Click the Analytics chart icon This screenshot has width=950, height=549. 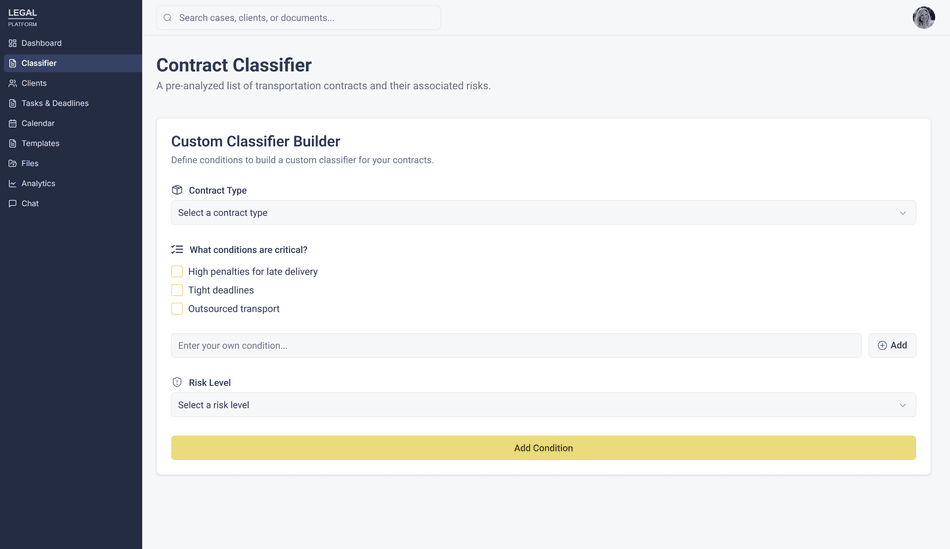coord(12,183)
